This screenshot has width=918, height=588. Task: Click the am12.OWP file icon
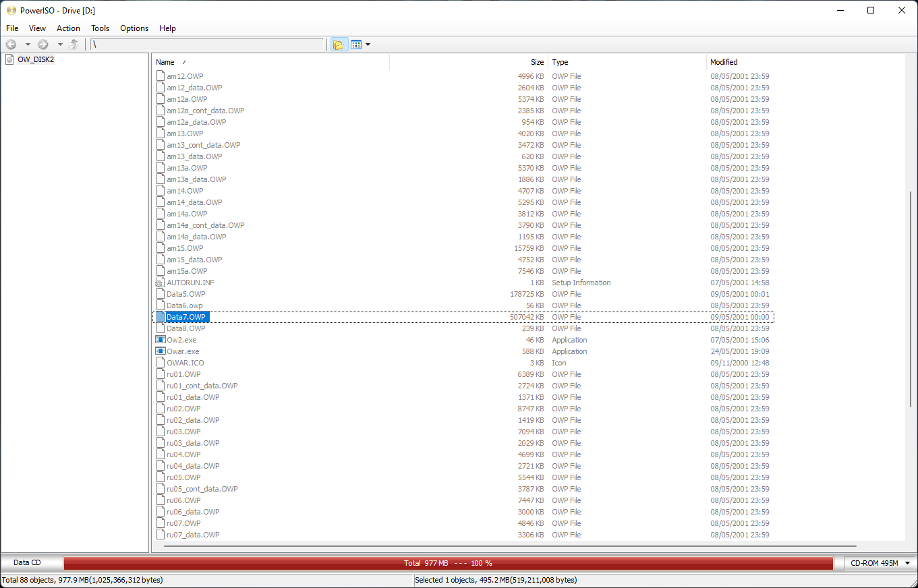160,76
